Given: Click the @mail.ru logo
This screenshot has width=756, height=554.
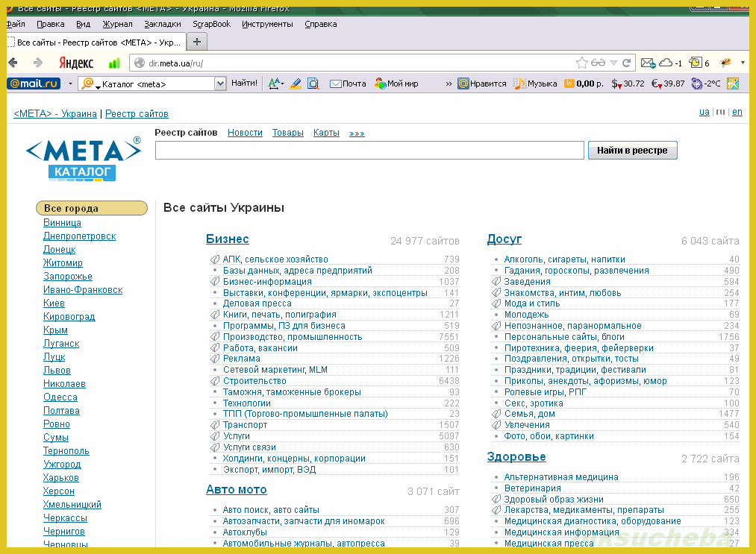Looking at the screenshot, I should point(34,84).
